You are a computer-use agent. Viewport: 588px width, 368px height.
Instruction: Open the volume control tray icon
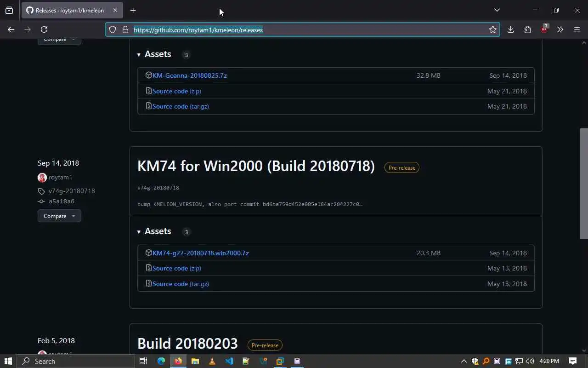click(x=530, y=361)
